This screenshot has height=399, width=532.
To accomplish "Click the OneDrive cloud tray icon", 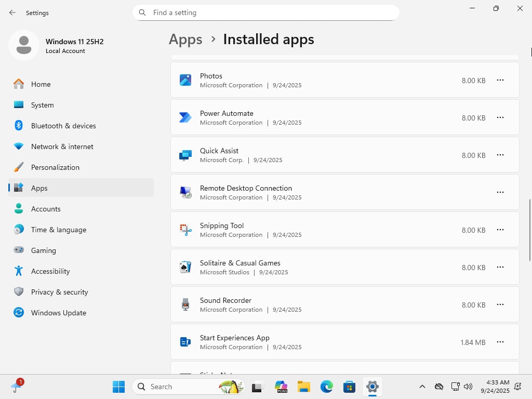I will point(438,387).
